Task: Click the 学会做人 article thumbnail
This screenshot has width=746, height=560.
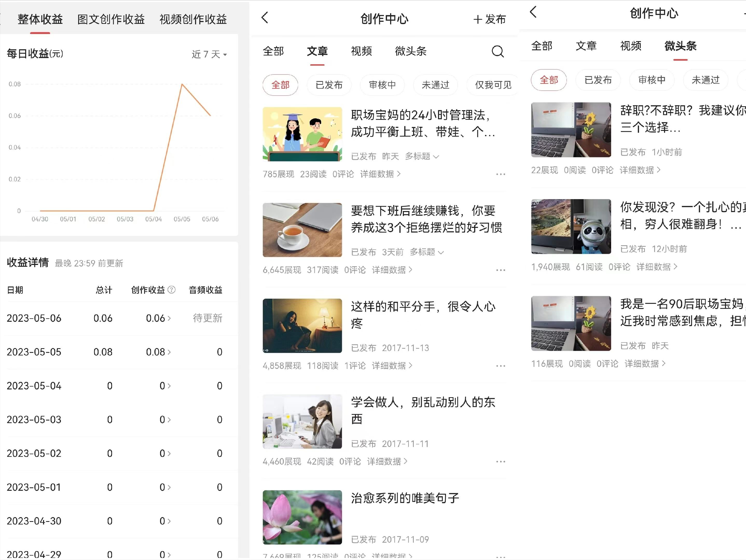Action: (x=302, y=422)
